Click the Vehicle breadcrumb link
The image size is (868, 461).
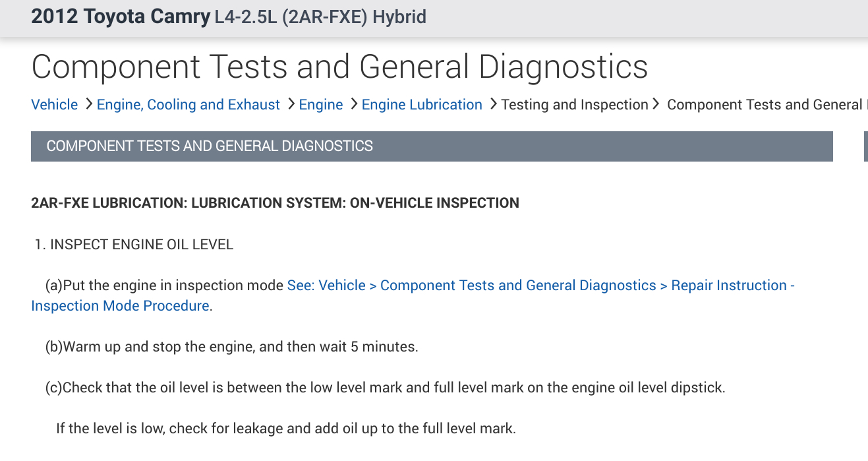click(54, 105)
